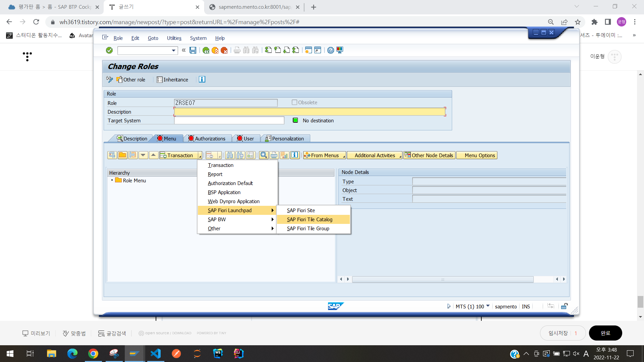Click the Next Page icon
Screen dimensions: 644x362
[x=286, y=50]
